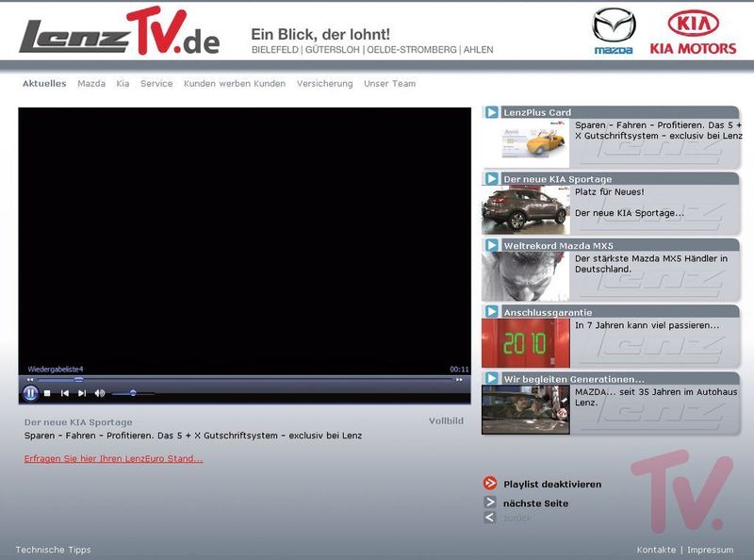
Task: Open the Mazda logo
Action: click(614, 31)
